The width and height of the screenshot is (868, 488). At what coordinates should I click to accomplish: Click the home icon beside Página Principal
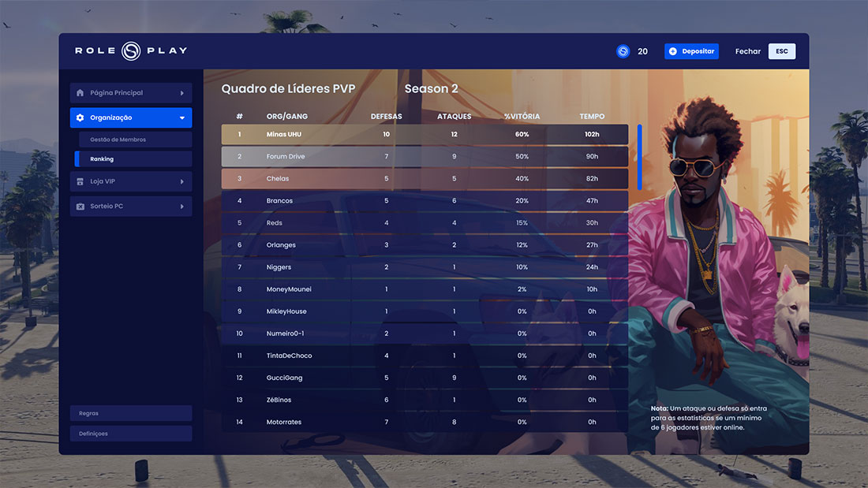click(x=80, y=93)
